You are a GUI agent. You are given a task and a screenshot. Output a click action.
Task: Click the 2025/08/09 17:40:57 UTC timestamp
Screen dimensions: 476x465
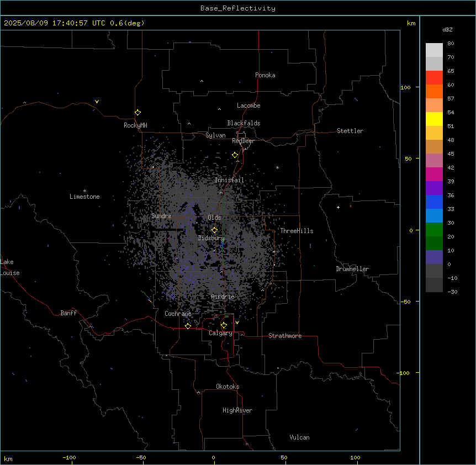55,23
